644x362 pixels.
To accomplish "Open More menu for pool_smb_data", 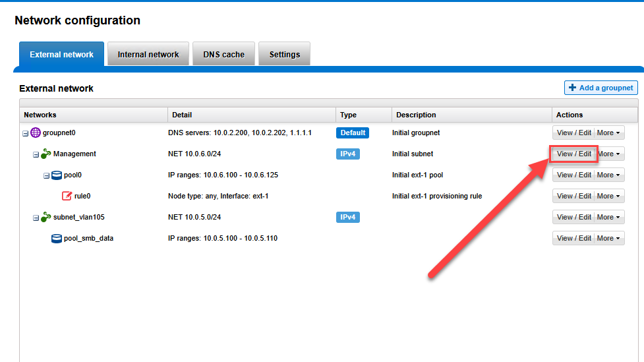I will click(609, 238).
